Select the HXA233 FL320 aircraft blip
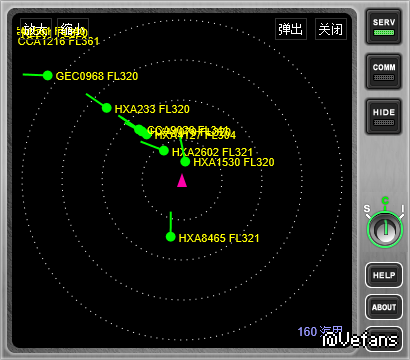The image size is (410, 360). click(x=107, y=108)
